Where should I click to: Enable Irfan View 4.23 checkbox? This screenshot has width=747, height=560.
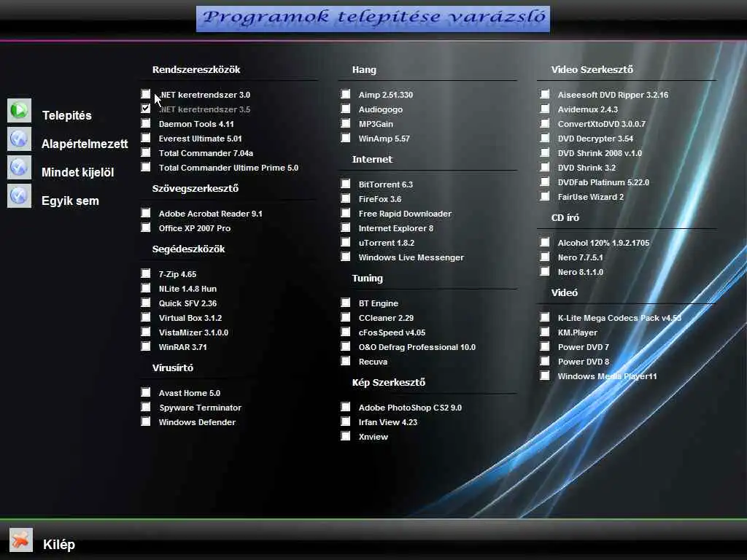coord(346,421)
